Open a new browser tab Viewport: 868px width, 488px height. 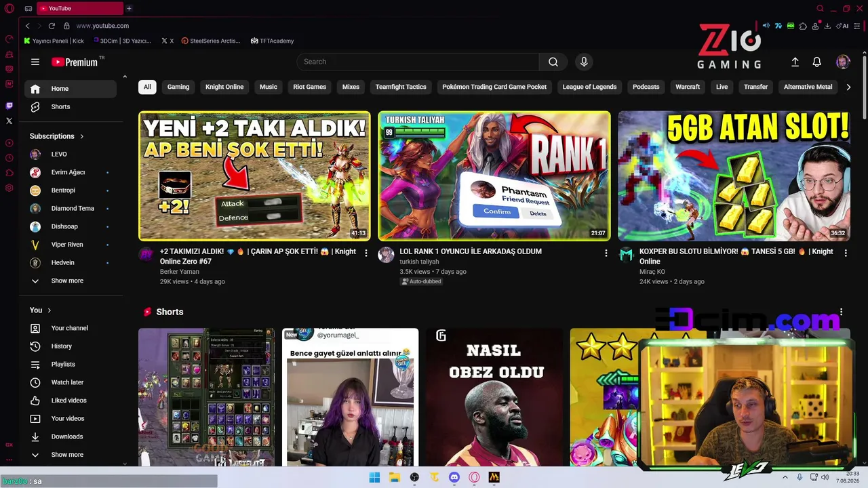coord(129,8)
